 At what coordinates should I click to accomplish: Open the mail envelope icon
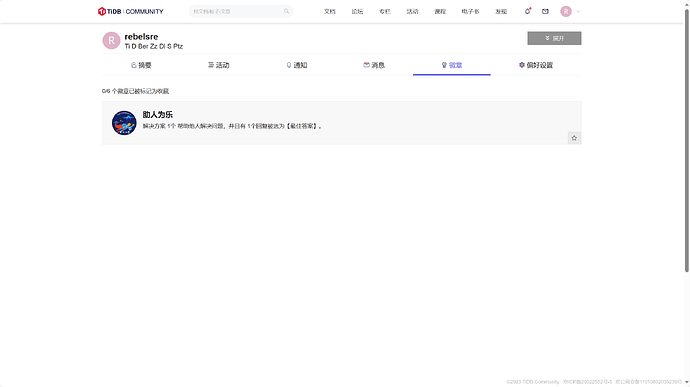[x=545, y=11]
